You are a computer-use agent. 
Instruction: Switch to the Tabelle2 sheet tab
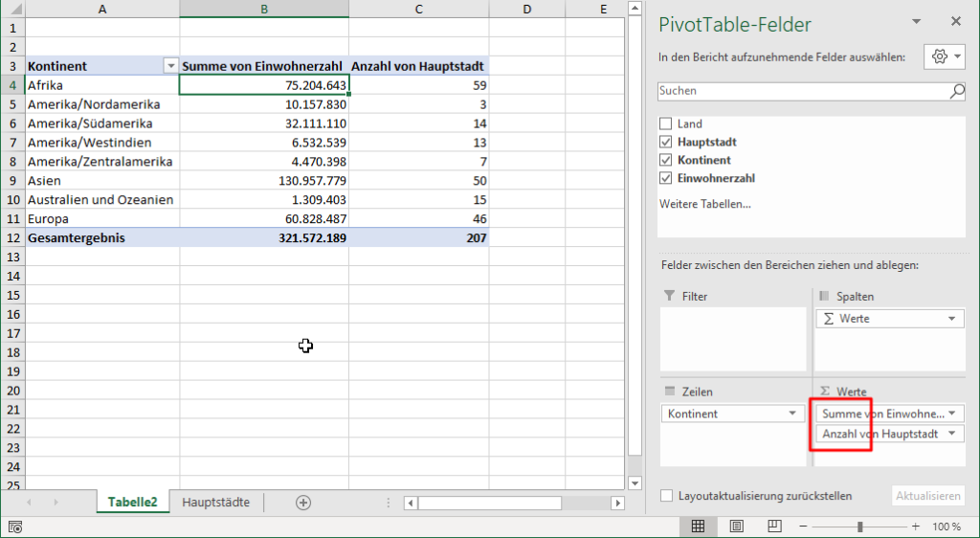click(x=132, y=503)
